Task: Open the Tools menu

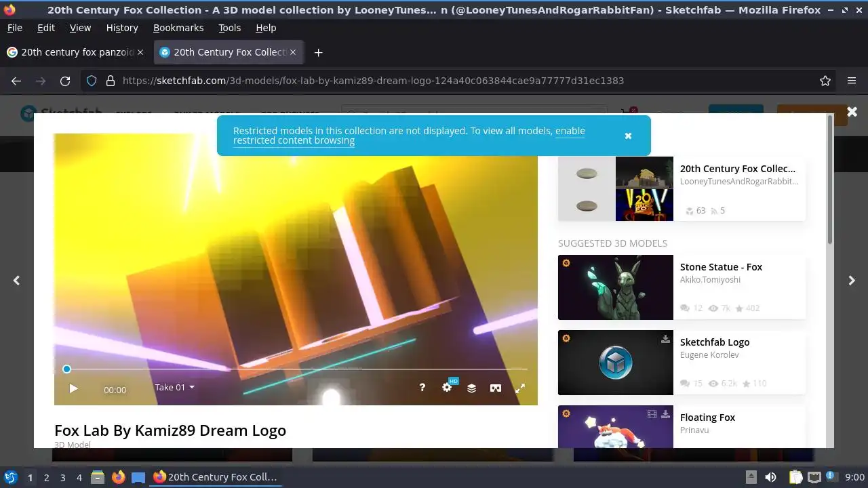Action: click(229, 28)
